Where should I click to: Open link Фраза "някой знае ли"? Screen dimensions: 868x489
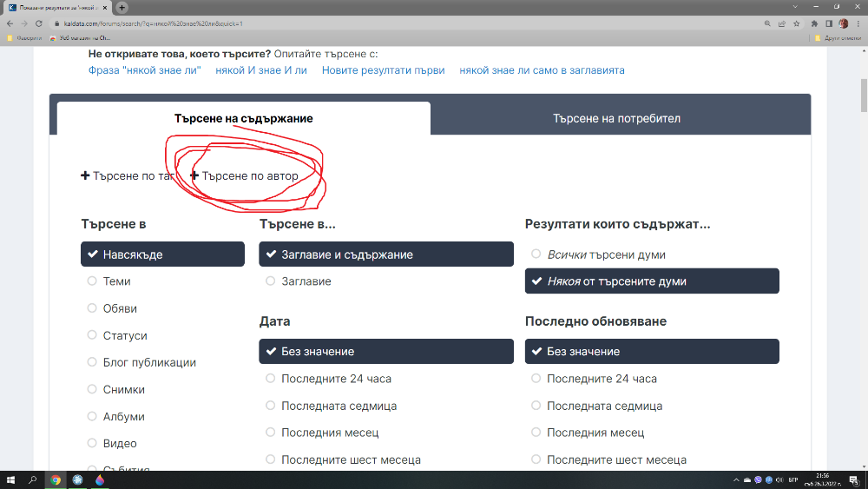pos(144,70)
